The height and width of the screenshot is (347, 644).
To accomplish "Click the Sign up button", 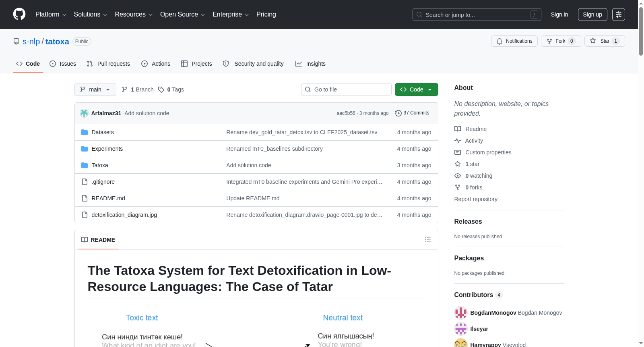I will tap(592, 15).
